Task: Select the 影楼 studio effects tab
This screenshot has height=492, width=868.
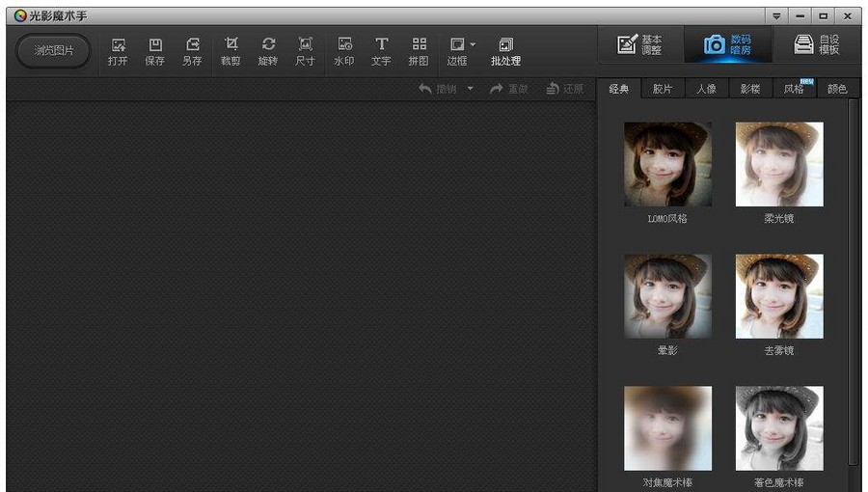Action: (x=750, y=89)
